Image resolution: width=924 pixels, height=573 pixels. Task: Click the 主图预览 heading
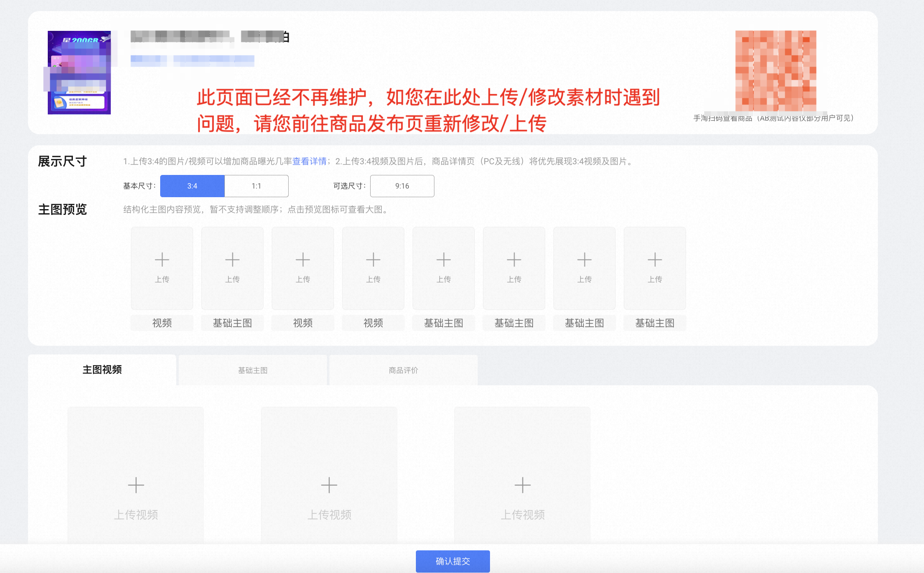click(x=62, y=210)
